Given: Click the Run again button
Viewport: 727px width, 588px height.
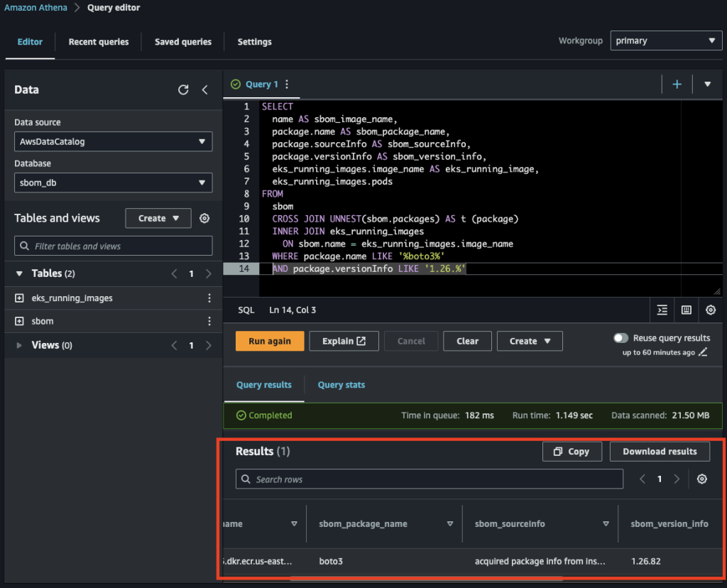Looking at the screenshot, I should 269,341.
